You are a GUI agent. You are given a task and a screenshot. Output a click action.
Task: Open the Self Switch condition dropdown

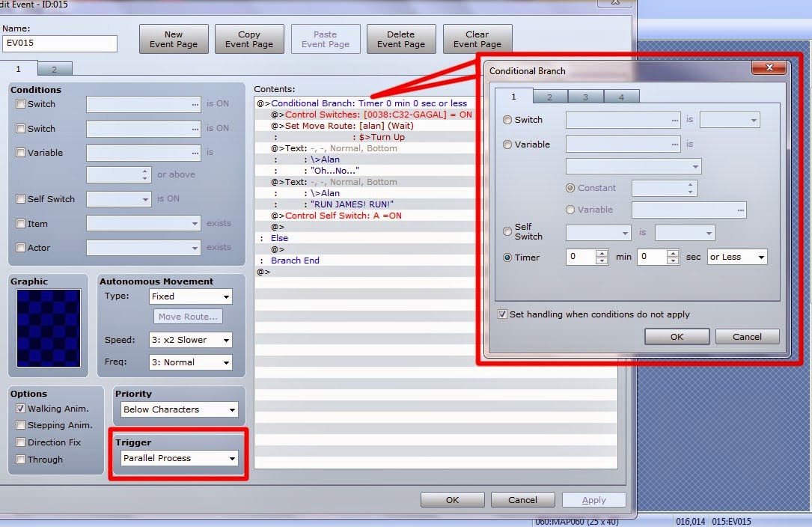(x=118, y=199)
